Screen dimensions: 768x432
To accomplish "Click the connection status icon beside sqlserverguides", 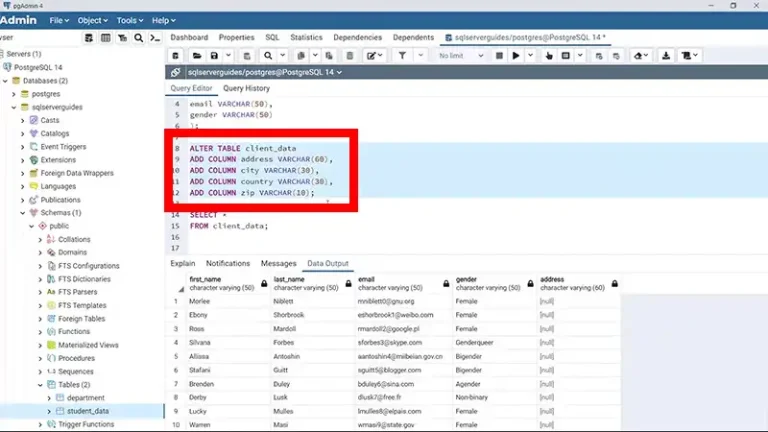I will pyautogui.click(x=175, y=72).
